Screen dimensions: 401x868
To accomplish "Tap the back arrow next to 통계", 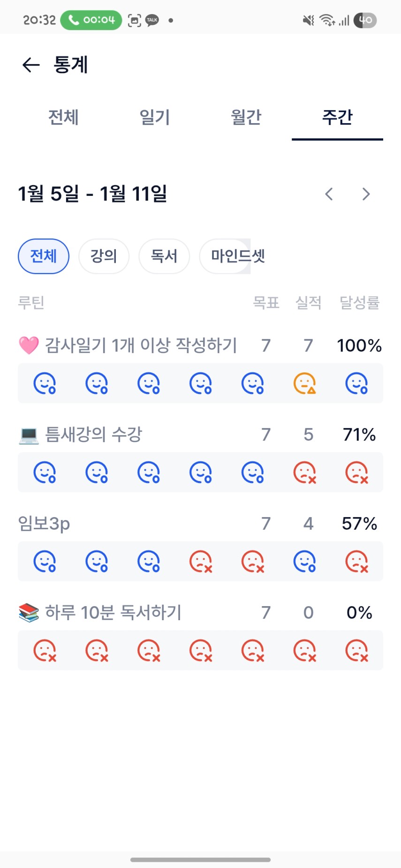I will click(31, 65).
